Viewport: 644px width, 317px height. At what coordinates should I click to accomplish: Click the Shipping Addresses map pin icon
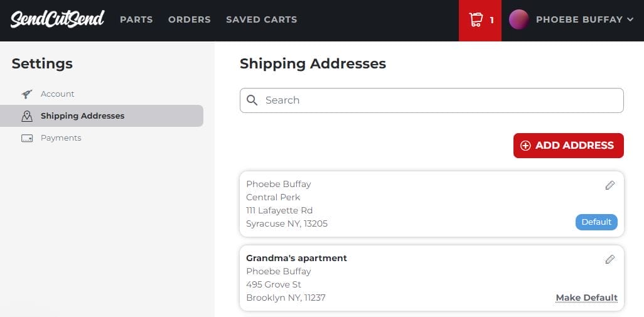pyautogui.click(x=27, y=116)
